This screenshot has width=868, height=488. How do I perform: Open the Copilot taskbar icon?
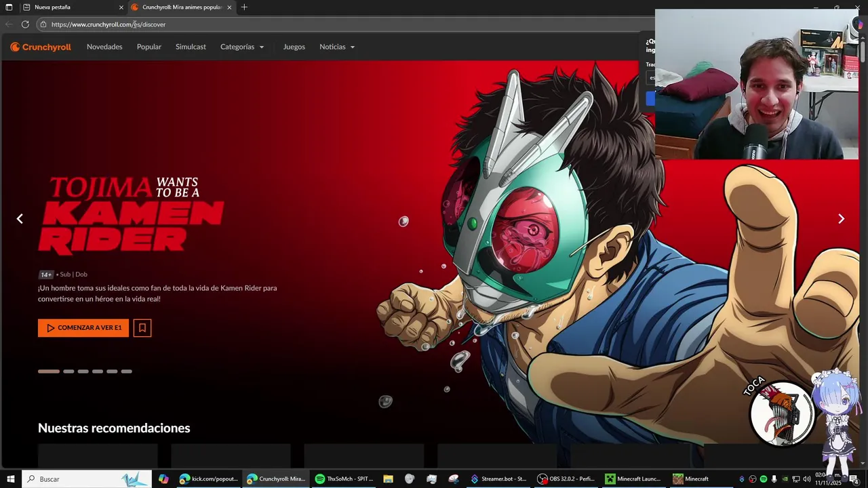(163, 479)
